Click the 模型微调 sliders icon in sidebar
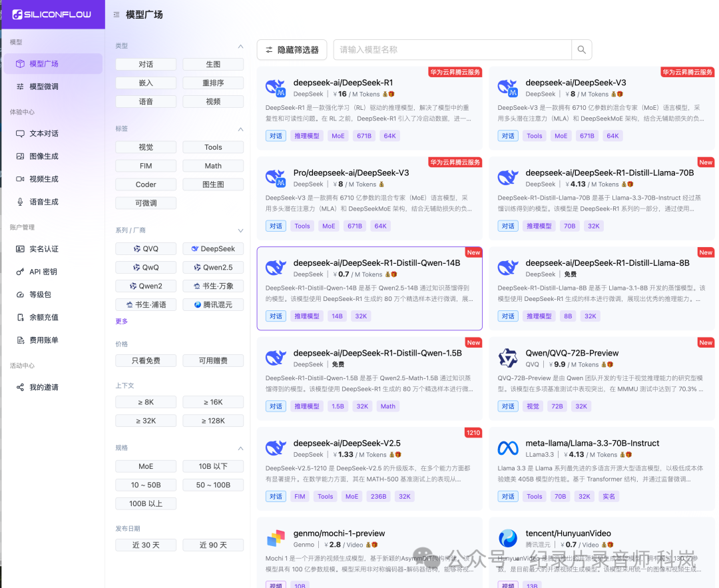This screenshot has height=588, width=719. (20, 86)
